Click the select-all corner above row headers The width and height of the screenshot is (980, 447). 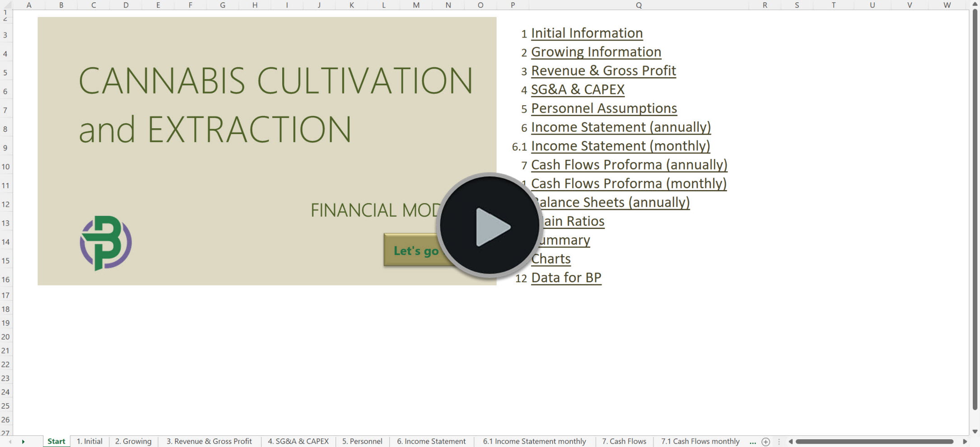pyautogui.click(x=7, y=5)
